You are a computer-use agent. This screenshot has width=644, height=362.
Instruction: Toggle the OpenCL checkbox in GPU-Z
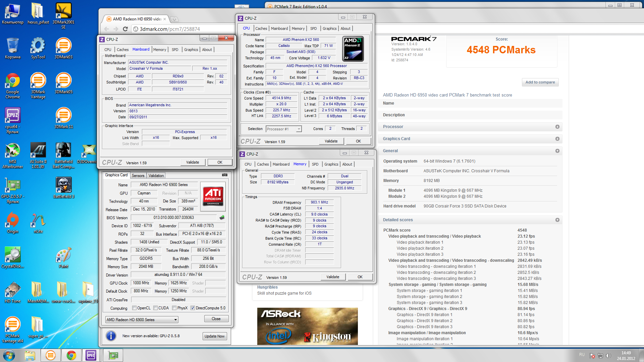point(134,308)
